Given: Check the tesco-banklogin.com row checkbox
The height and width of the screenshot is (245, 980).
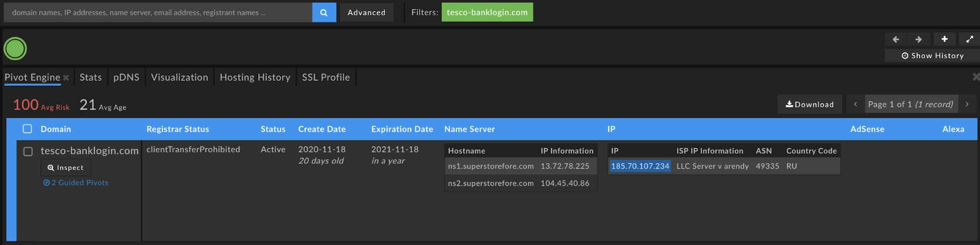Looking at the screenshot, I should pyautogui.click(x=28, y=151).
